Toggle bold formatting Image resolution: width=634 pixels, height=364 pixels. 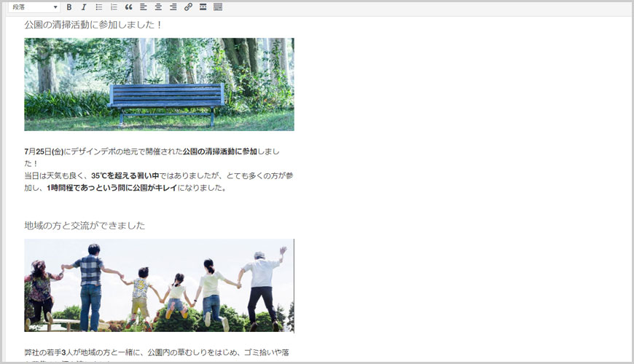click(69, 7)
